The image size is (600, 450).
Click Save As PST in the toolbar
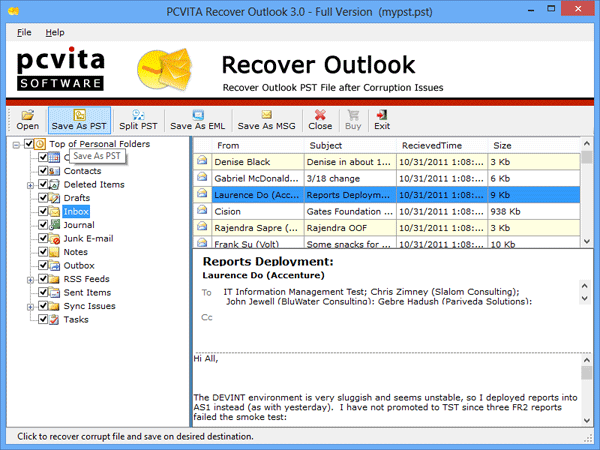pos(79,120)
